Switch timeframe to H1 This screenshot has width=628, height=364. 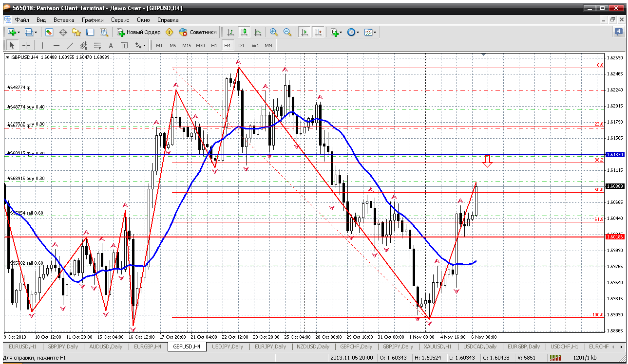pyautogui.click(x=214, y=45)
